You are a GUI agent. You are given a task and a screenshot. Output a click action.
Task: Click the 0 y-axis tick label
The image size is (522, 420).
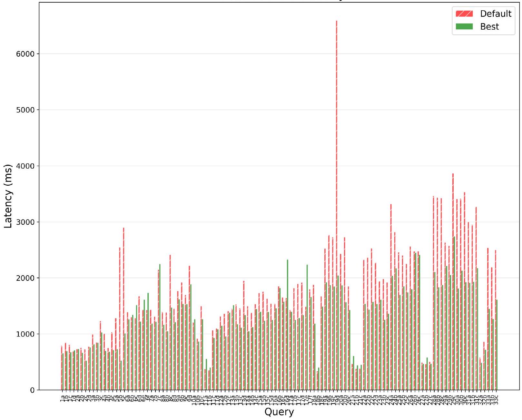(x=32, y=390)
